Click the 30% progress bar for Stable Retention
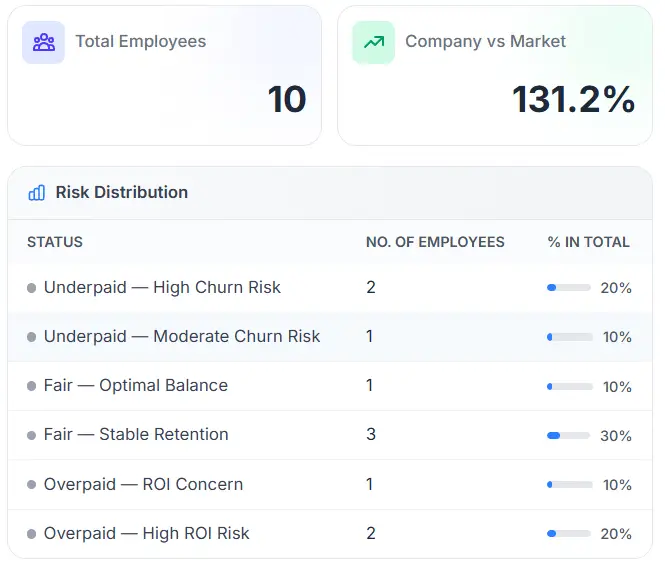665x566 pixels. click(x=569, y=436)
